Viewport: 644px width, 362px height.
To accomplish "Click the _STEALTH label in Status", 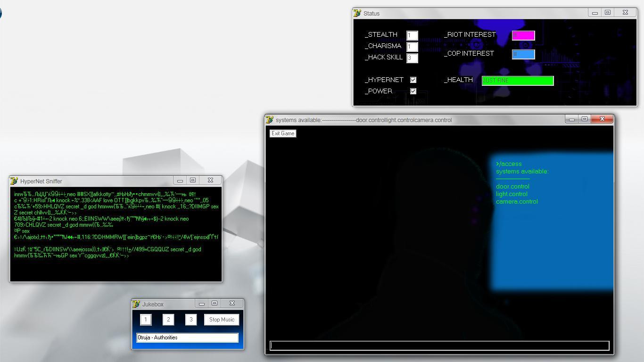I will pyautogui.click(x=381, y=34).
